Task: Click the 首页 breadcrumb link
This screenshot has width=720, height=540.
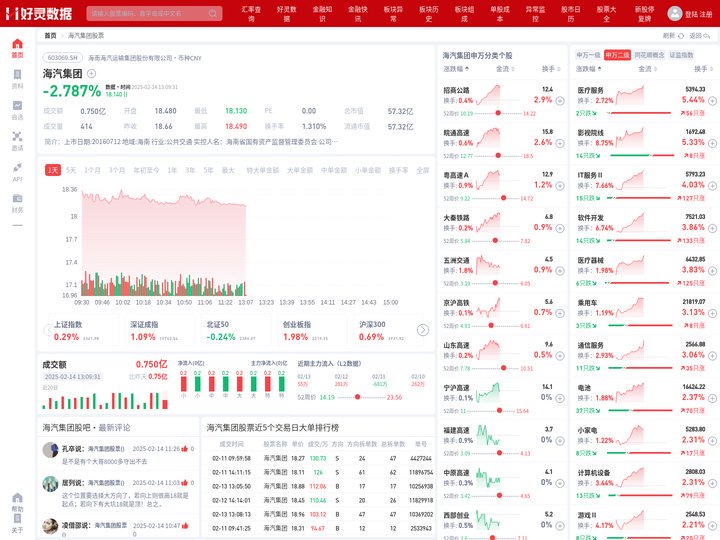Action: pyautogui.click(x=50, y=35)
